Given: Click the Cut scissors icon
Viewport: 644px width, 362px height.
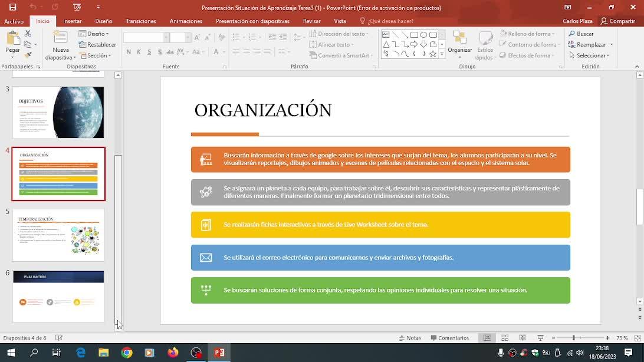Looking at the screenshot, I should click(28, 34).
